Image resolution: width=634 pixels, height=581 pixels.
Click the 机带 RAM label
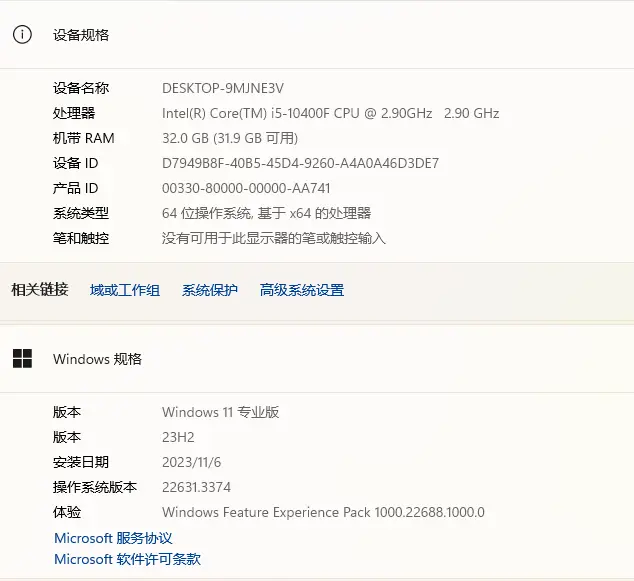[84, 138]
